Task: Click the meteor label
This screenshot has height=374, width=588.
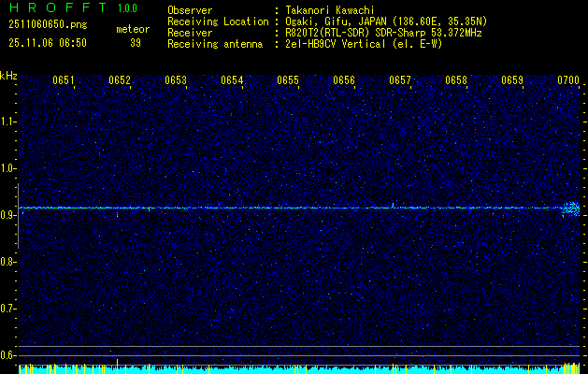Action: point(133,29)
